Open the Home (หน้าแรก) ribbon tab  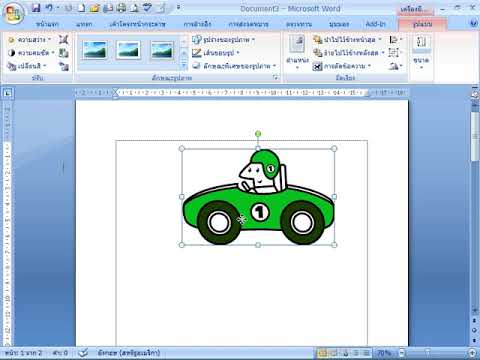(47, 24)
